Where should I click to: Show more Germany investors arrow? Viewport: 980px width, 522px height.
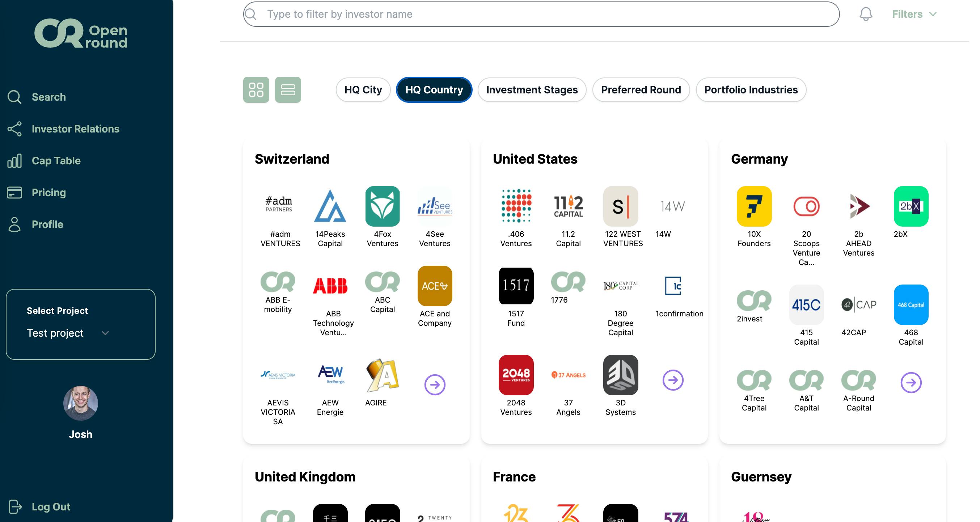coord(911,382)
